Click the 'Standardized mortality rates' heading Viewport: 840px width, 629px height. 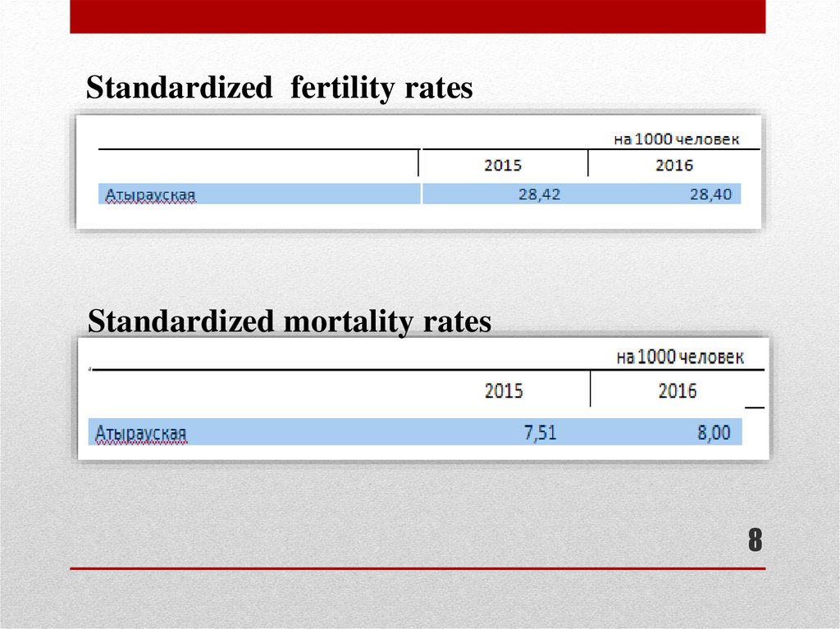[289, 321]
